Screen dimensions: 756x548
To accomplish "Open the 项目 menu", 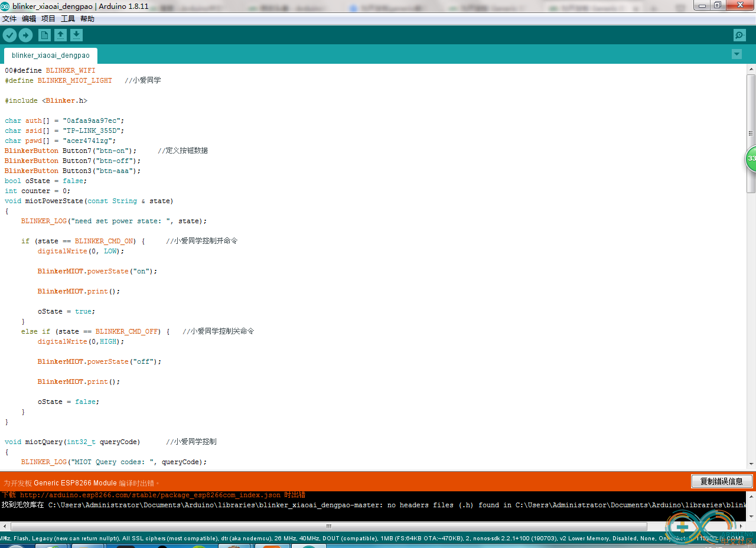I will 48,19.
